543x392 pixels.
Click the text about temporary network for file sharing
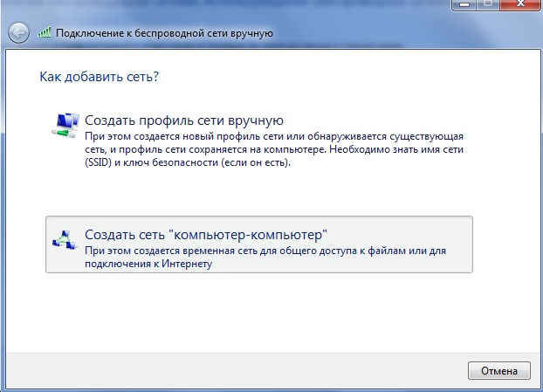[x=265, y=257]
